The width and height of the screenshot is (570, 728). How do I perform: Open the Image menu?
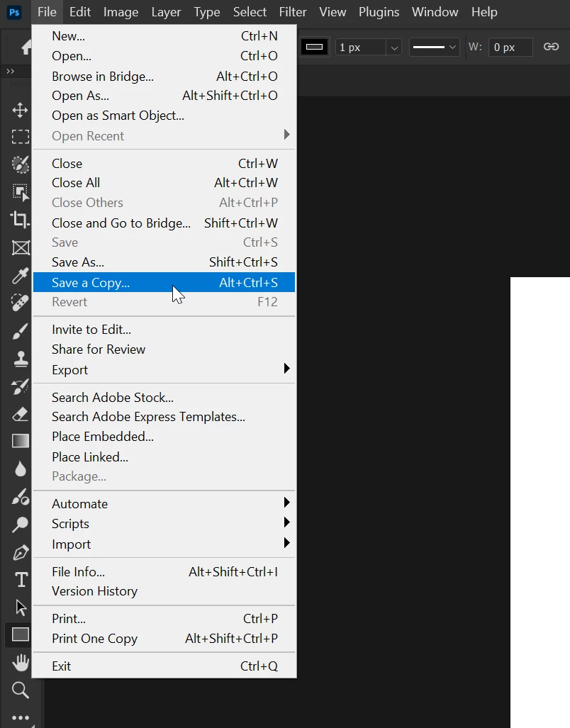121,12
